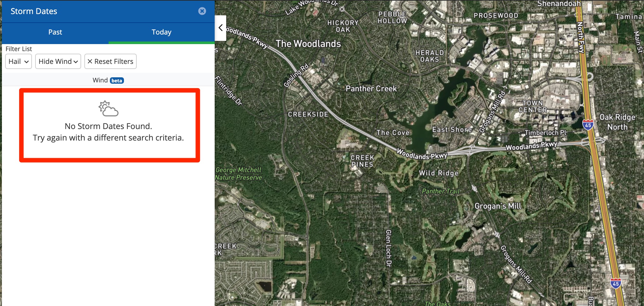Click the Reset Filters button
Image resolution: width=644 pixels, height=306 pixels.
(x=111, y=61)
